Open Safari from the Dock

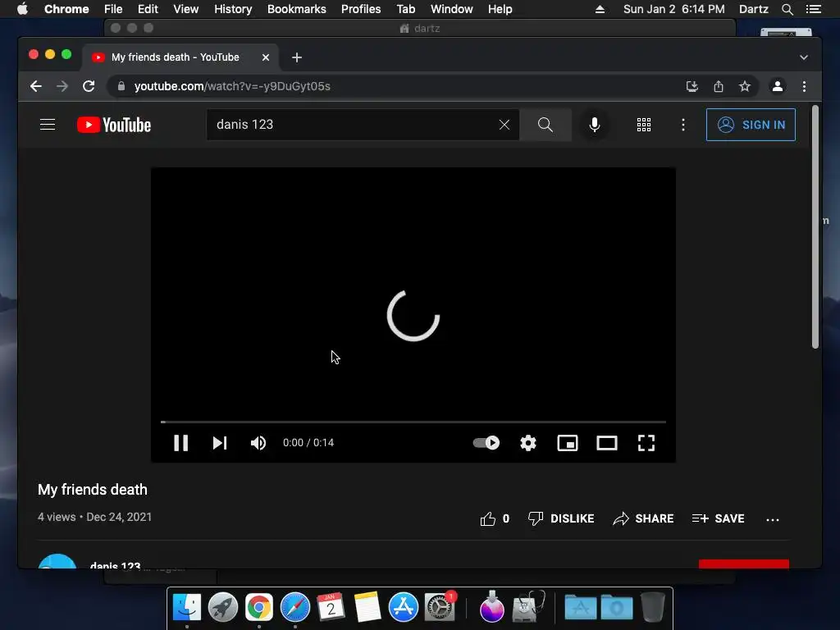coord(295,607)
